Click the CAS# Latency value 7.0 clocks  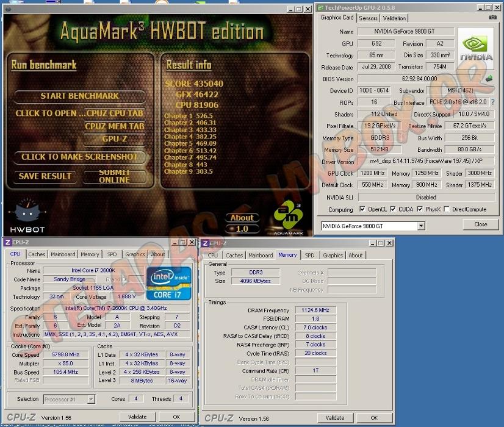click(315, 328)
